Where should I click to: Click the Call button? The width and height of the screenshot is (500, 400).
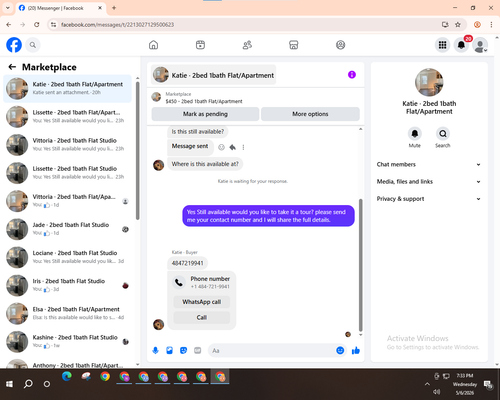(202, 317)
